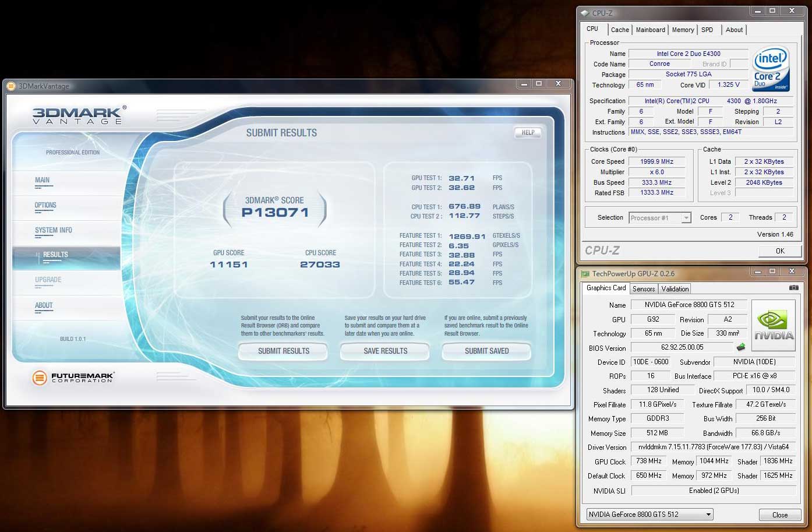Click the BIOS Version field 62.92.25.00.05

pos(682,347)
